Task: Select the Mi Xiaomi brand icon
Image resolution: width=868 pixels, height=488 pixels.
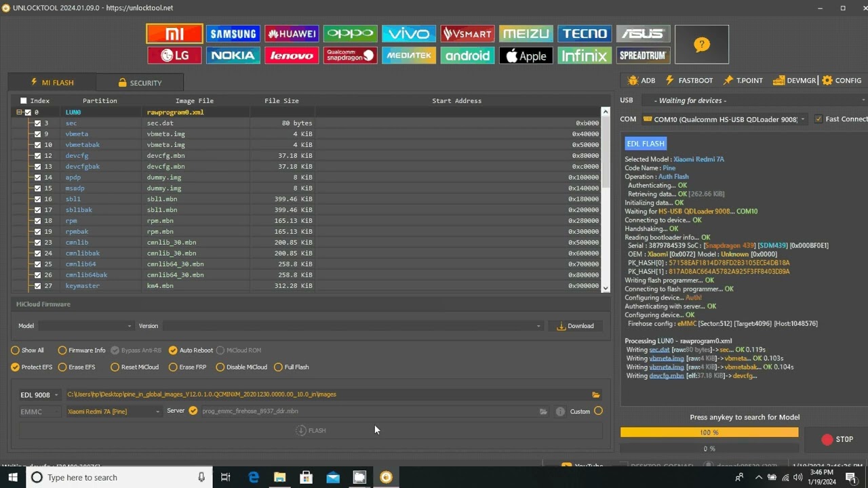Action: (x=174, y=34)
